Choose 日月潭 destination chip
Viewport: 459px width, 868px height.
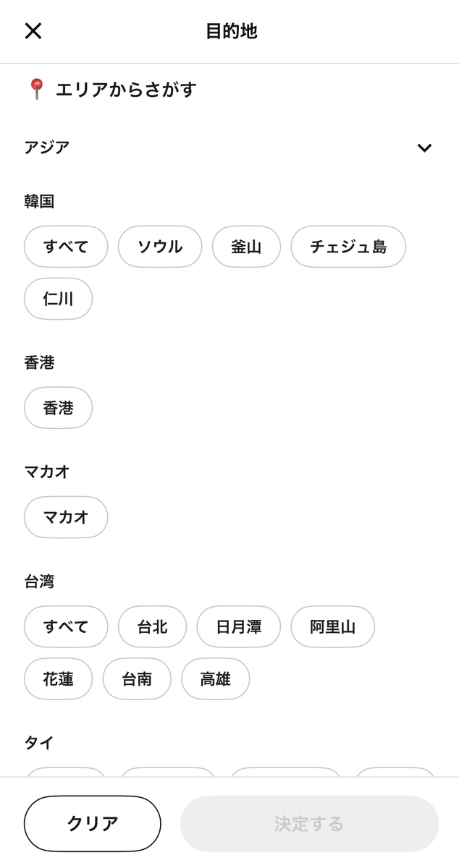coord(239,626)
